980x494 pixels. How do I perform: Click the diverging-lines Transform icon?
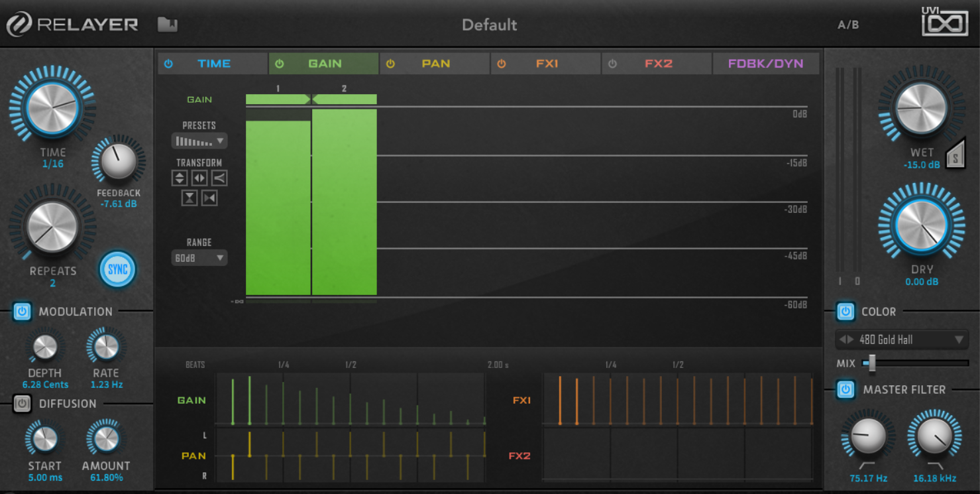coord(219,178)
